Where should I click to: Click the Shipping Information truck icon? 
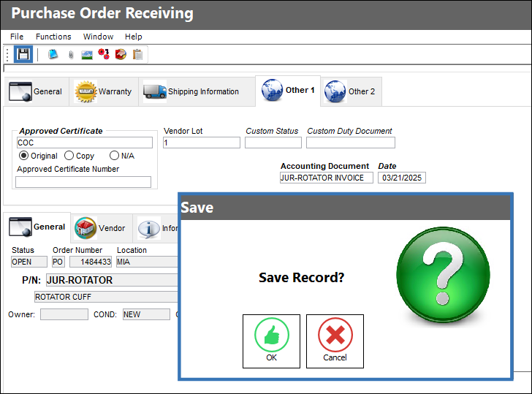click(155, 91)
